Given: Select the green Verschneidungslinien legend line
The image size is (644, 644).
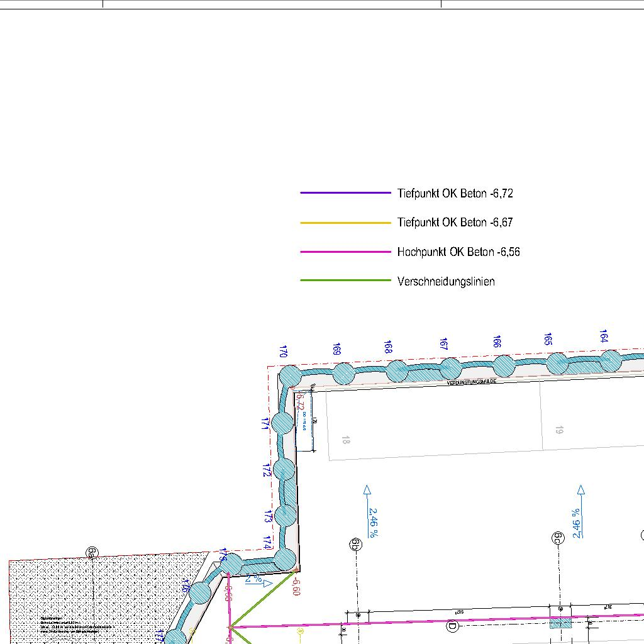Looking at the screenshot, I should [345, 281].
